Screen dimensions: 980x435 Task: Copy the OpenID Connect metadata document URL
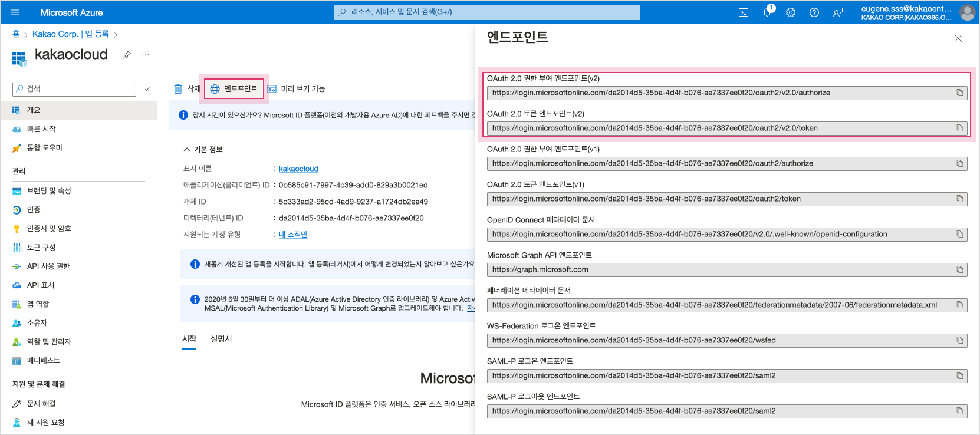[x=960, y=234]
